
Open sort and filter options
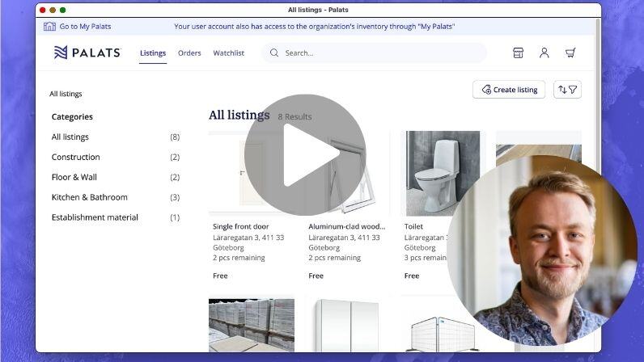point(568,90)
